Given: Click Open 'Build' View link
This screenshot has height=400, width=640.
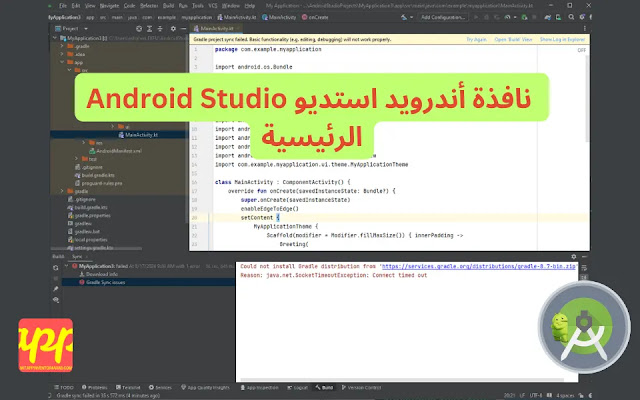Looking at the screenshot, I should (x=513, y=40).
